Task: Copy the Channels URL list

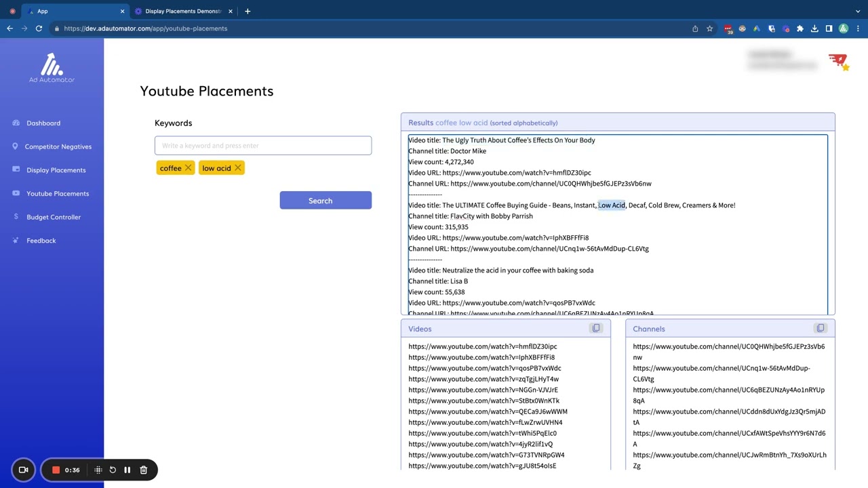Action: pos(821,329)
